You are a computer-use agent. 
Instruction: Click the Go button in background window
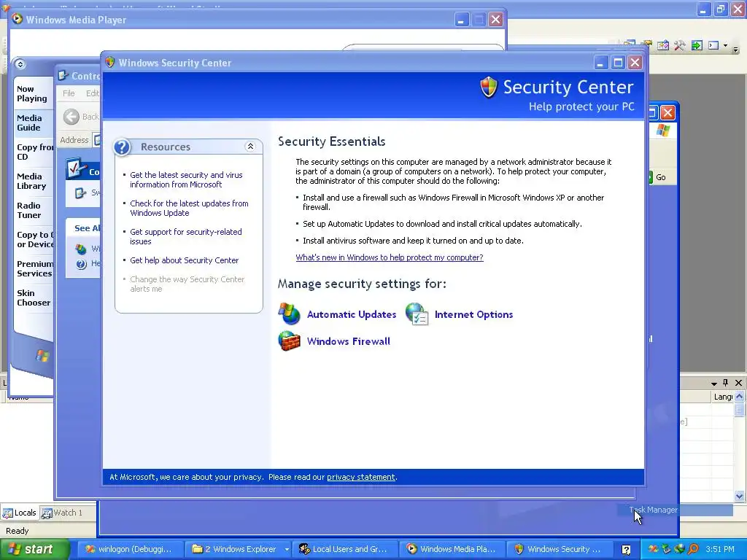658,177
